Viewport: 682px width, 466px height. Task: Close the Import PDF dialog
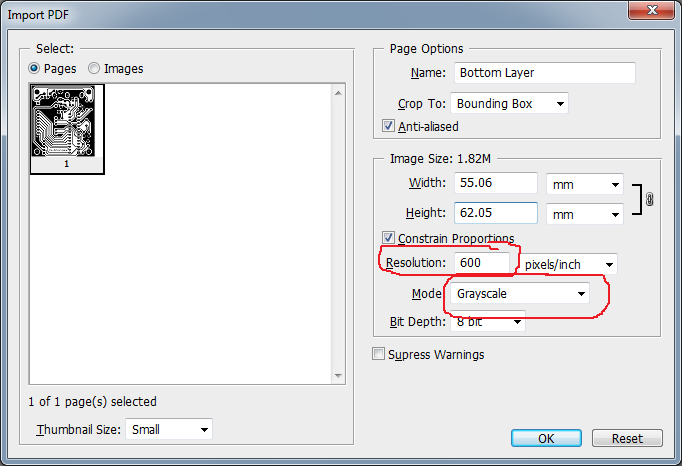[x=652, y=10]
